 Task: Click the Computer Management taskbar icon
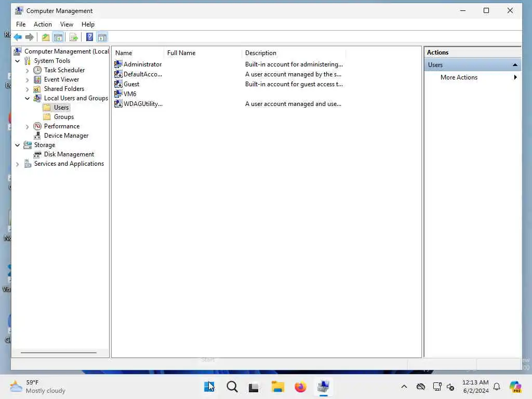[x=323, y=387]
